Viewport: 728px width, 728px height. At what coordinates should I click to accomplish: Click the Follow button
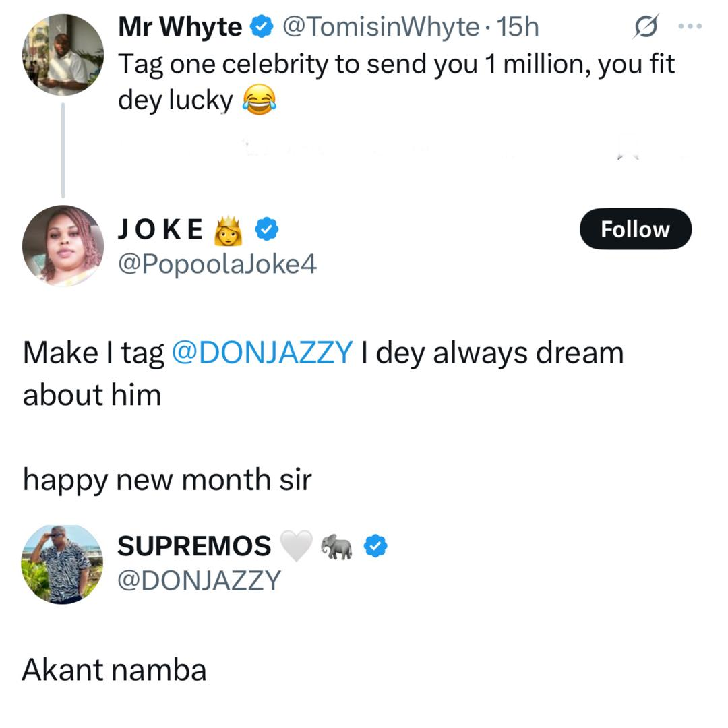[635, 229]
